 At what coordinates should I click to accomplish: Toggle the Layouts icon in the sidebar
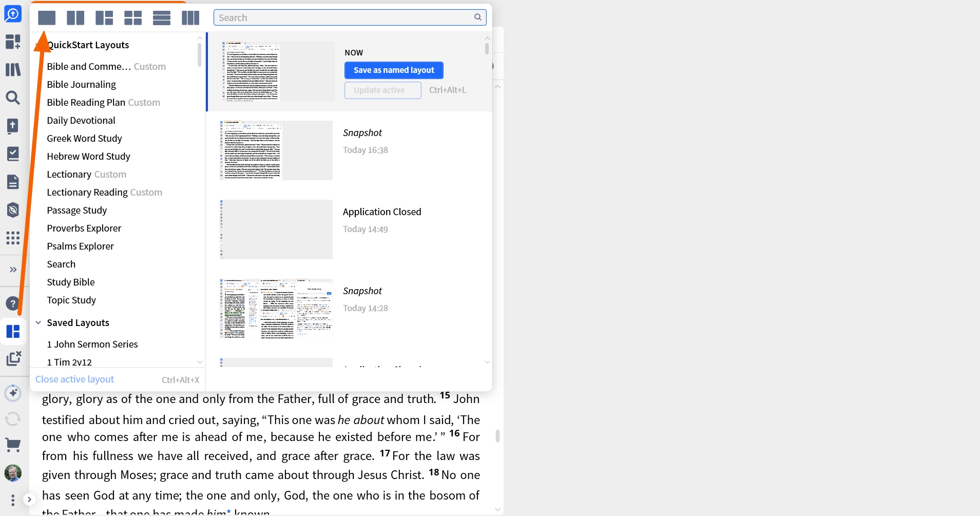tap(13, 331)
